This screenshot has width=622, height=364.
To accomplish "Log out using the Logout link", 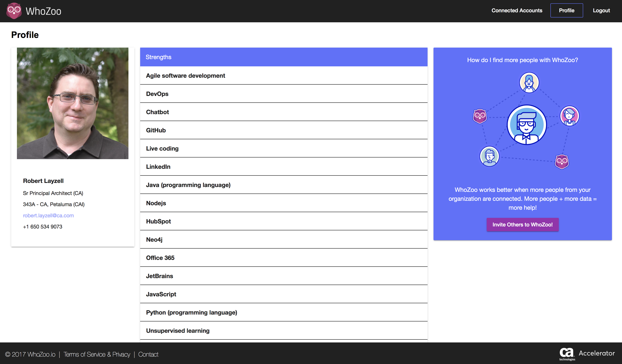I will point(601,10).
